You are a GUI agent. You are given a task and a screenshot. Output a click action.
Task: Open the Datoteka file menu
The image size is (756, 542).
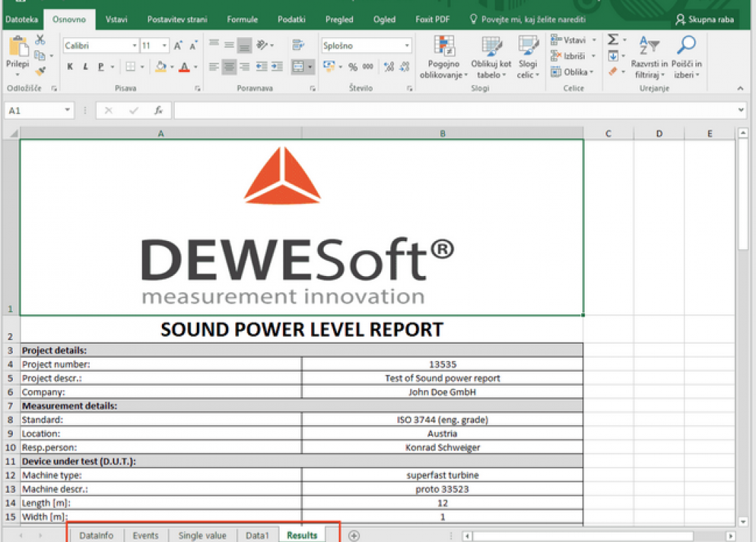click(21, 19)
